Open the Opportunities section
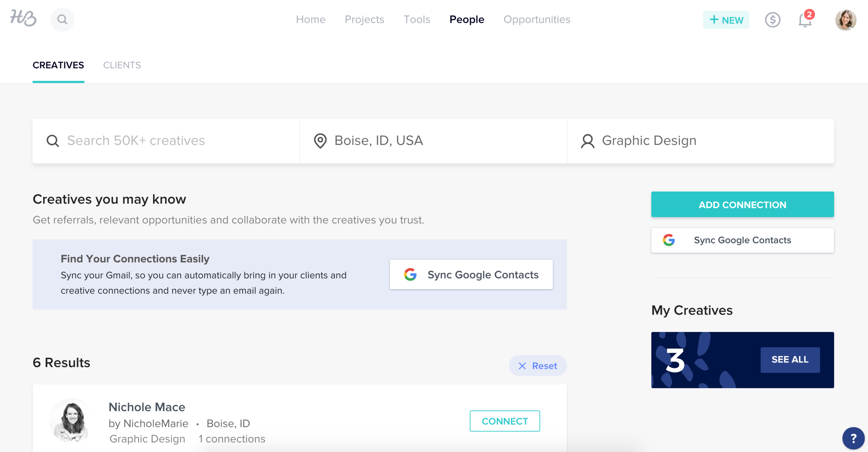Image resolution: width=868 pixels, height=452 pixels. point(537,19)
